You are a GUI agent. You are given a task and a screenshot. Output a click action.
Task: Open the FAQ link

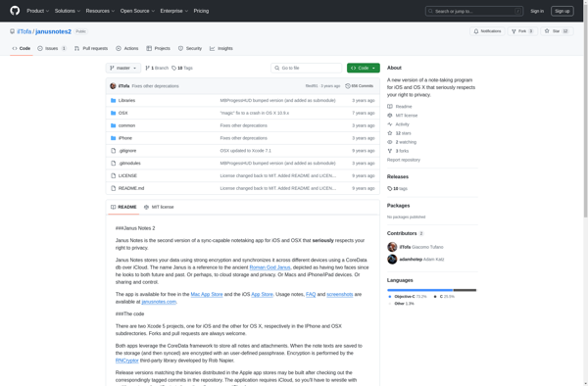point(311,294)
